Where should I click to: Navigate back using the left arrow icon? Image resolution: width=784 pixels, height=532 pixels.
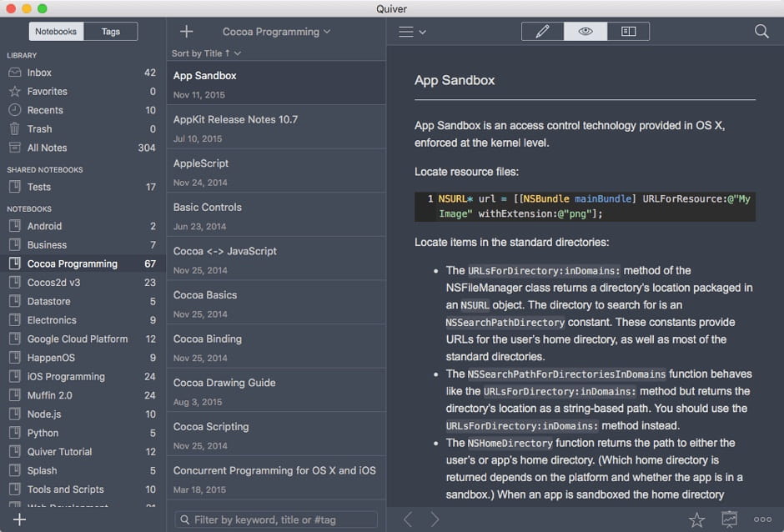[408, 519]
